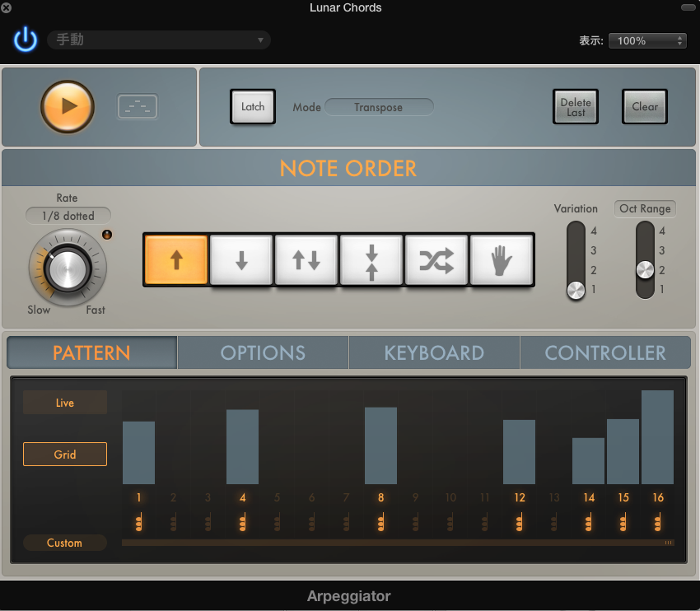700x611 pixels.
Task: Click chord icon under step 14
Action: pyautogui.click(x=589, y=522)
